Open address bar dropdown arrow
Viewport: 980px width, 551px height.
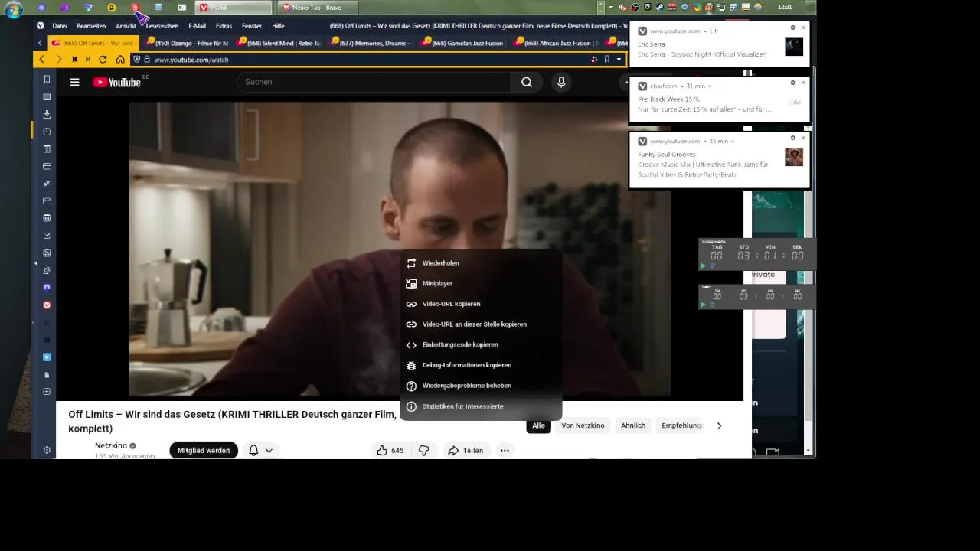[619, 59]
